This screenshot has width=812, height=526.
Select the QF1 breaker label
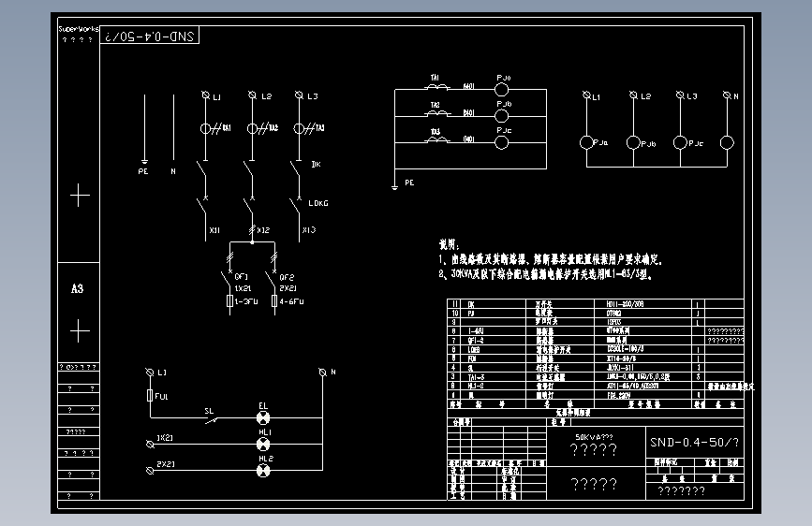click(242, 277)
